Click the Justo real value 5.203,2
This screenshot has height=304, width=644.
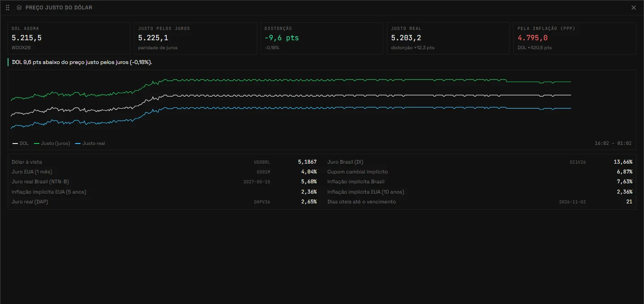coord(406,38)
